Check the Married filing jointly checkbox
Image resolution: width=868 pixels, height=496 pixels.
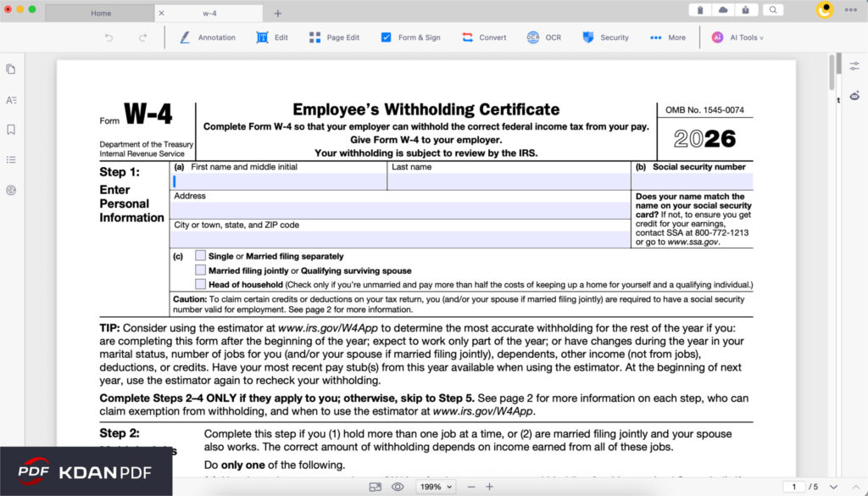click(199, 270)
